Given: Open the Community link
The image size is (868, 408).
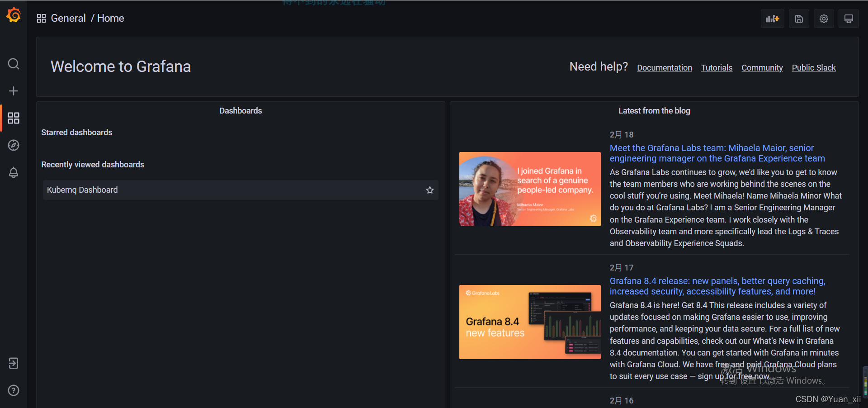Looking at the screenshot, I should click(x=762, y=68).
